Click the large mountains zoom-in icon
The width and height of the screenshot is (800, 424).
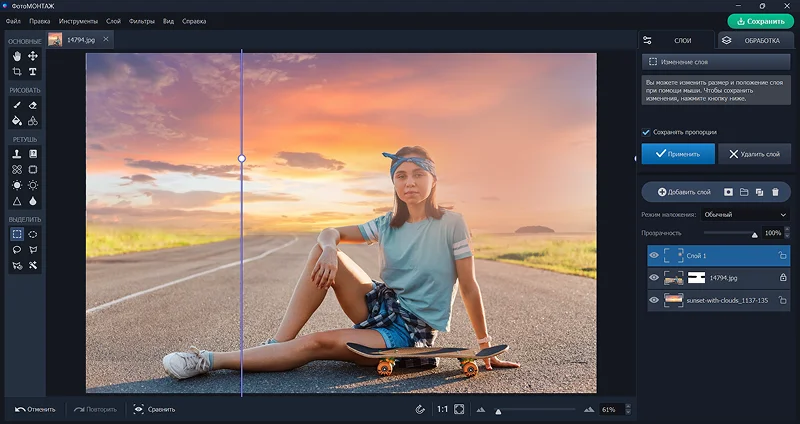pos(589,409)
